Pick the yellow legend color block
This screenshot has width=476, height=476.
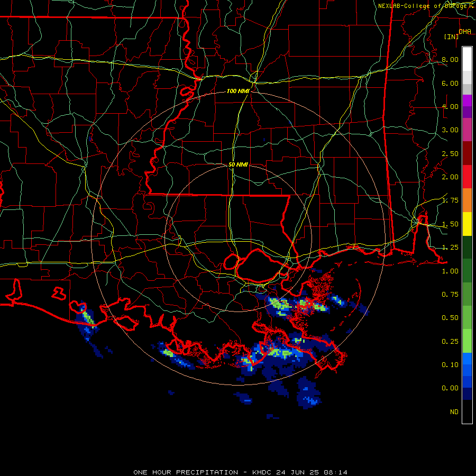[x=467, y=224]
